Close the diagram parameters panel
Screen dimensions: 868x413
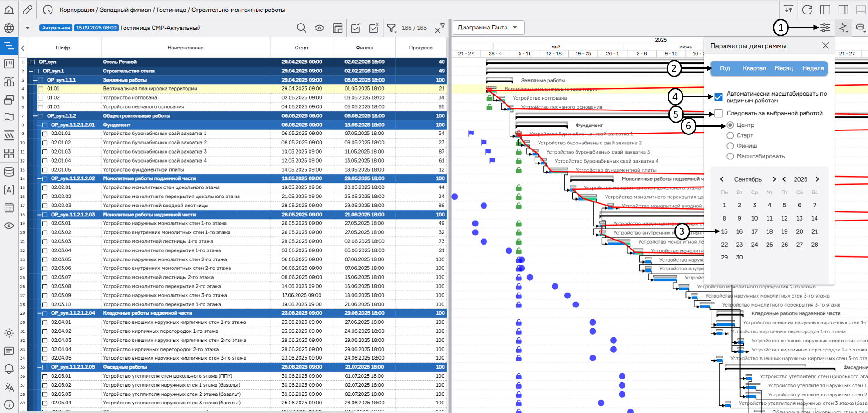coord(825,46)
